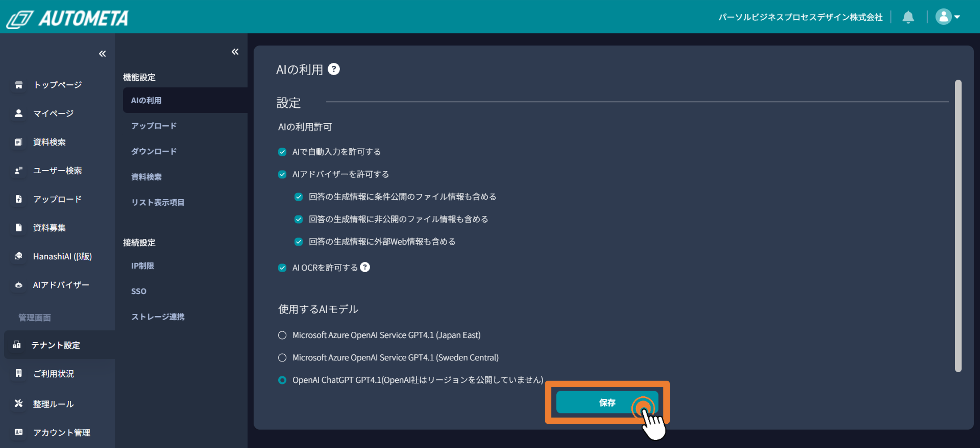Select Azure OpenAI GPT4.1 (Japan East) model

282,335
